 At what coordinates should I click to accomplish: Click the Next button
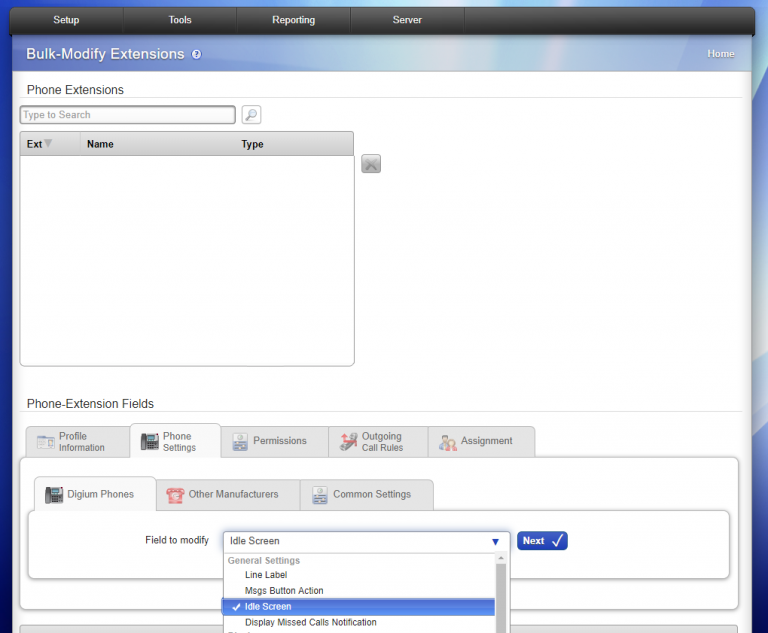click(542, 541)
